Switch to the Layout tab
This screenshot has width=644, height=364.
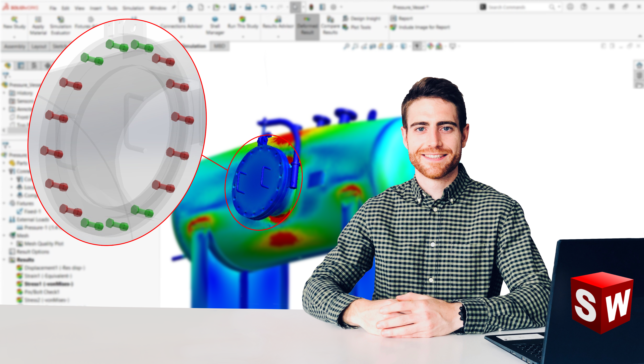(39, 47)
